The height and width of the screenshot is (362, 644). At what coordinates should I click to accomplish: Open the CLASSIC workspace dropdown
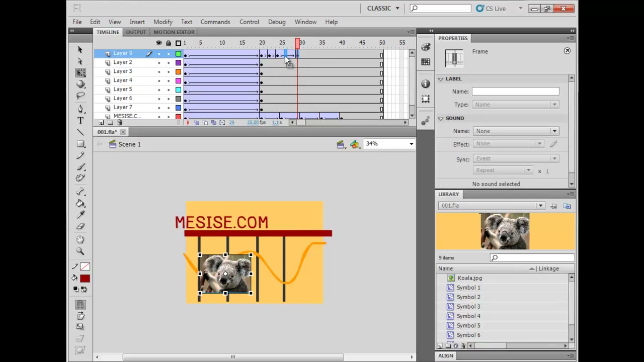tap(383, 9)
